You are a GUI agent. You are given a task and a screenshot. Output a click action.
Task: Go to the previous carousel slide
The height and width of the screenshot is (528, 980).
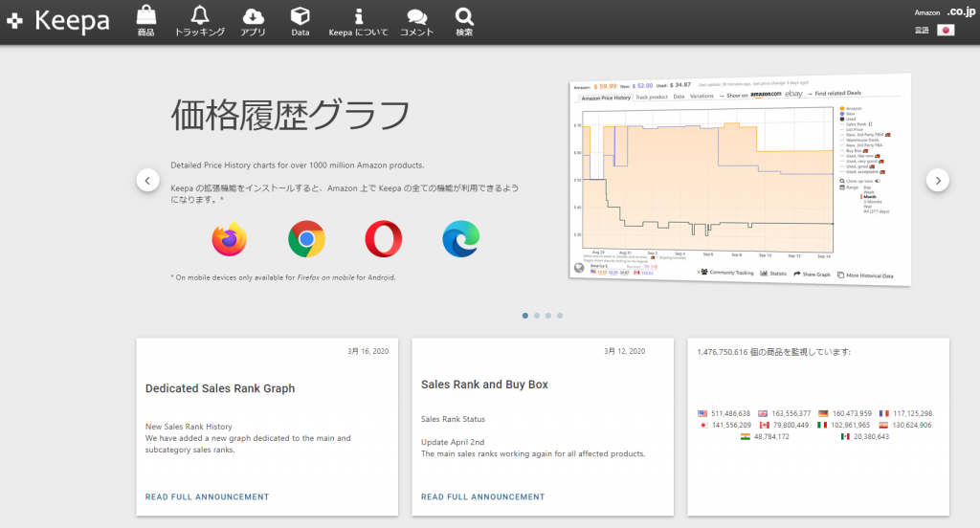point(148,180)
